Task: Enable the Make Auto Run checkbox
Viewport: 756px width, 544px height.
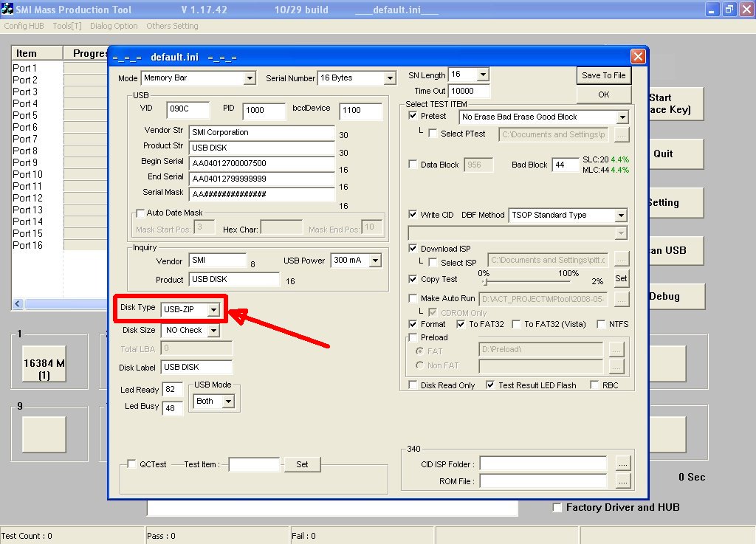Action: [x=413, y=298]
